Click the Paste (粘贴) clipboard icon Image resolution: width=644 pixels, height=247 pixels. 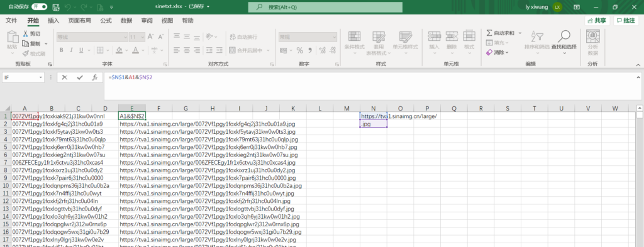(13, 37)
